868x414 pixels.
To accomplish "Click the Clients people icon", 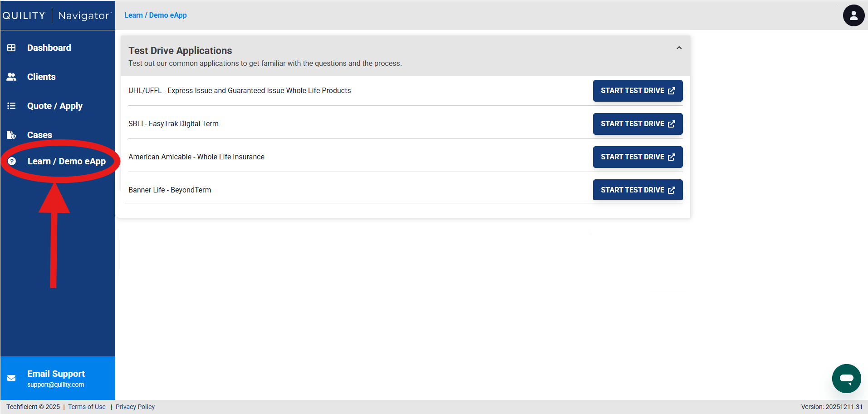I will point(11,77).
